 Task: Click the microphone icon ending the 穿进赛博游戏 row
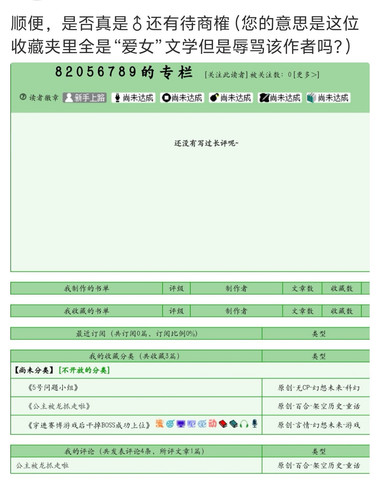(x=254, y=424)
